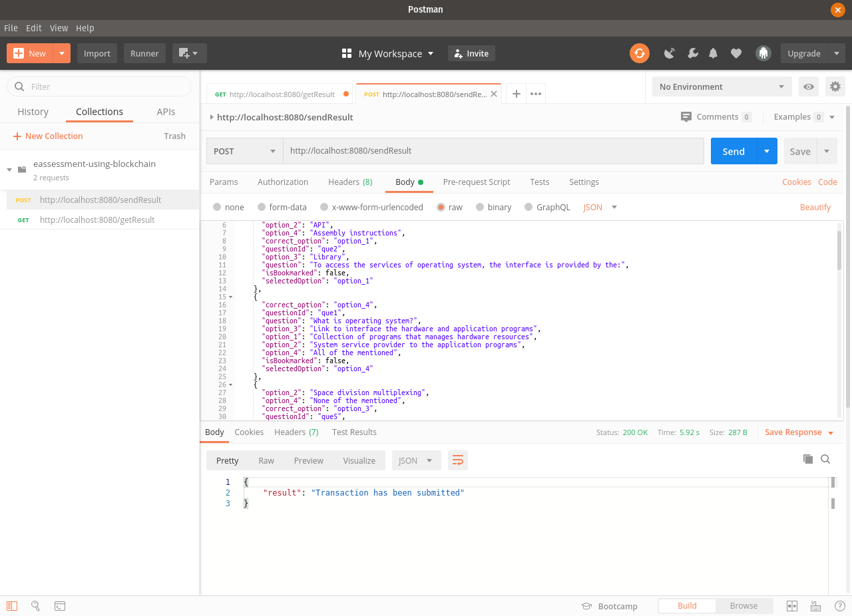Click the Code link

click(x=827, y=182)
